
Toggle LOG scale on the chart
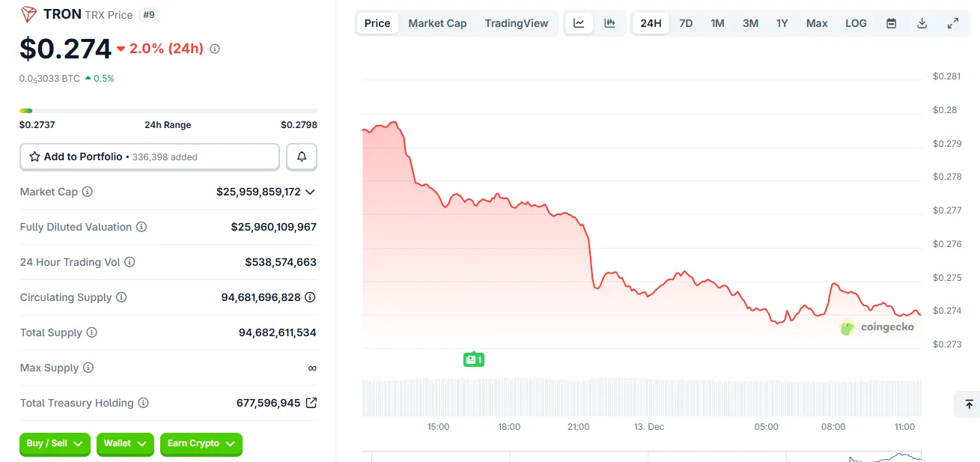tap(856, 23)
